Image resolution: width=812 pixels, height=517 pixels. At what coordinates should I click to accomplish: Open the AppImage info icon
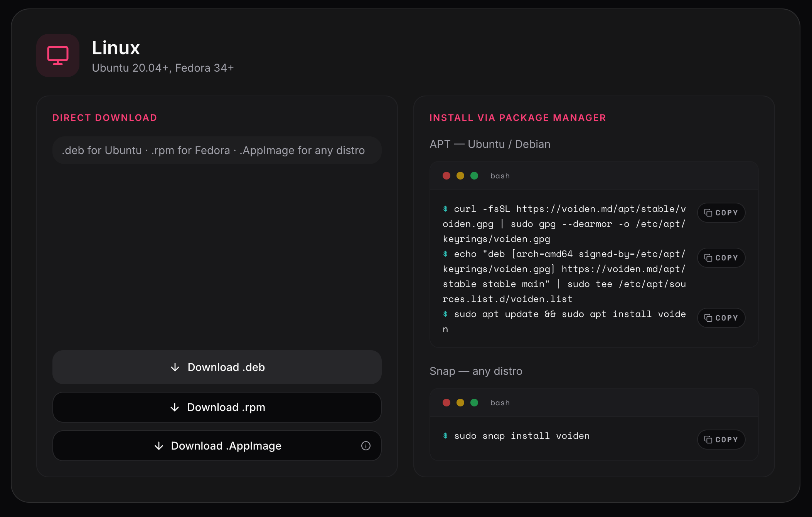[366, 446]
